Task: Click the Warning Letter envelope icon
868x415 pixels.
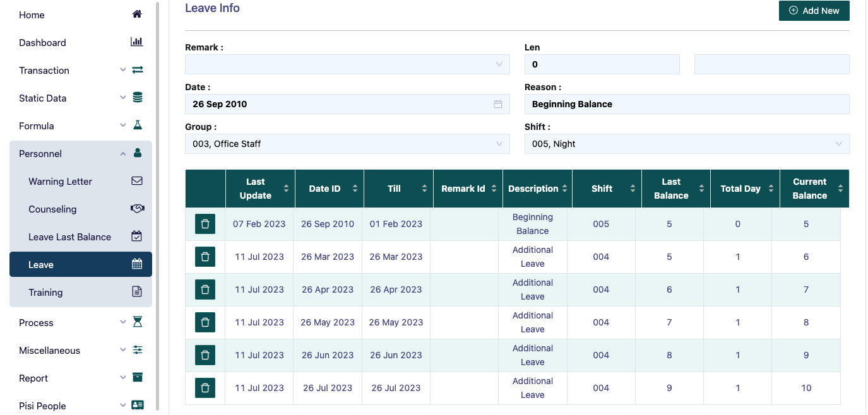Action: pos(137,181)
